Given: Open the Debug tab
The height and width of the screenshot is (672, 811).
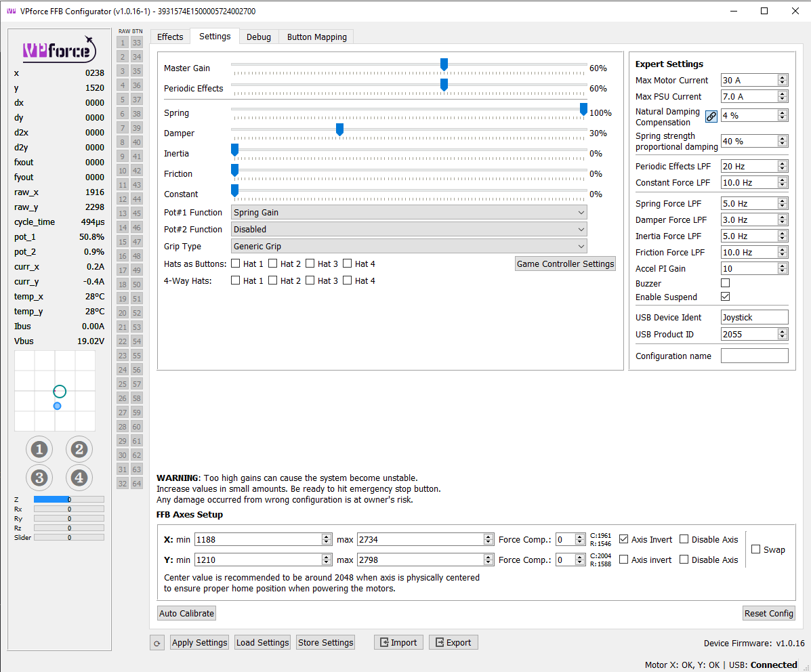Looking at the screenshot, I should [259, 37].
